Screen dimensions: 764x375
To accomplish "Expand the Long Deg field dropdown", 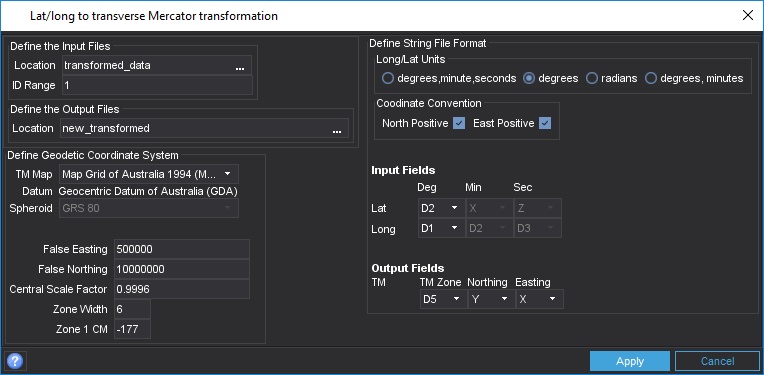I will click(x=441, y=228).
